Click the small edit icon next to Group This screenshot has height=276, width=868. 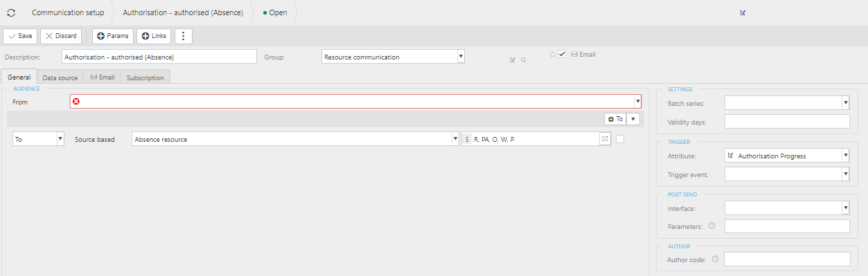point(513,60)
